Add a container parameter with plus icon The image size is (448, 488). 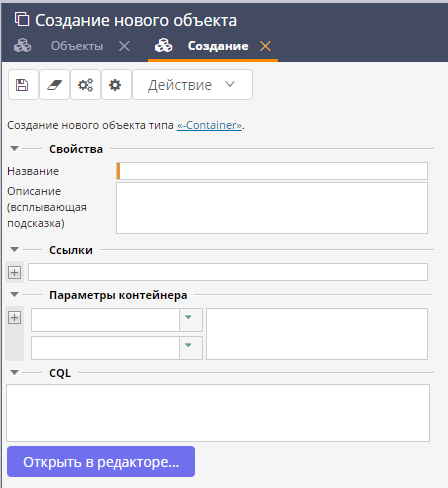(14, 317)
